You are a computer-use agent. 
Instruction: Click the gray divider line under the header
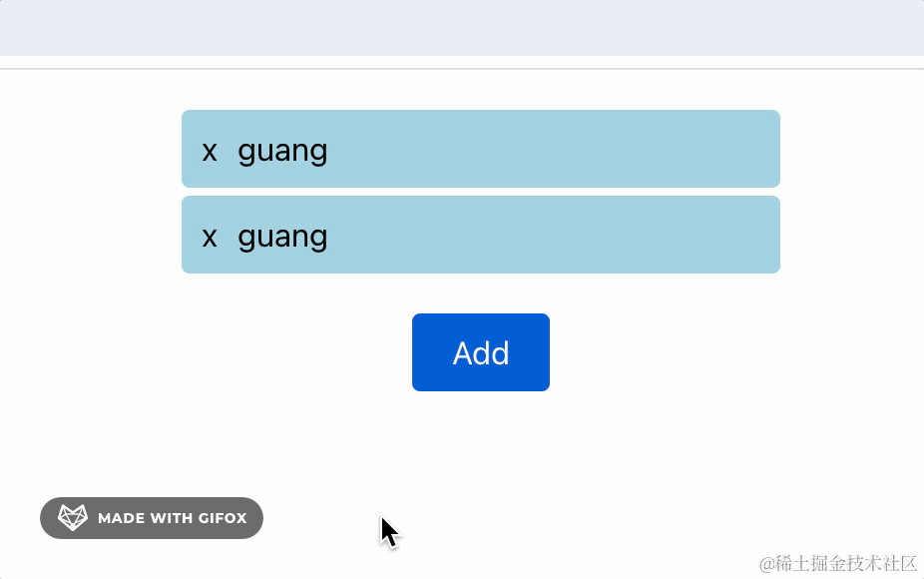(462, 69)
